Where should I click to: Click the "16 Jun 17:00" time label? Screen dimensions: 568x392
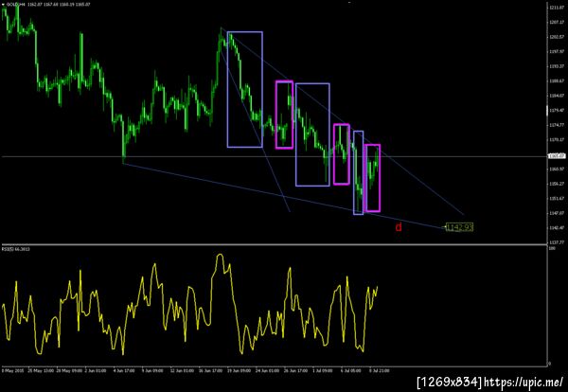pos(210,370)
